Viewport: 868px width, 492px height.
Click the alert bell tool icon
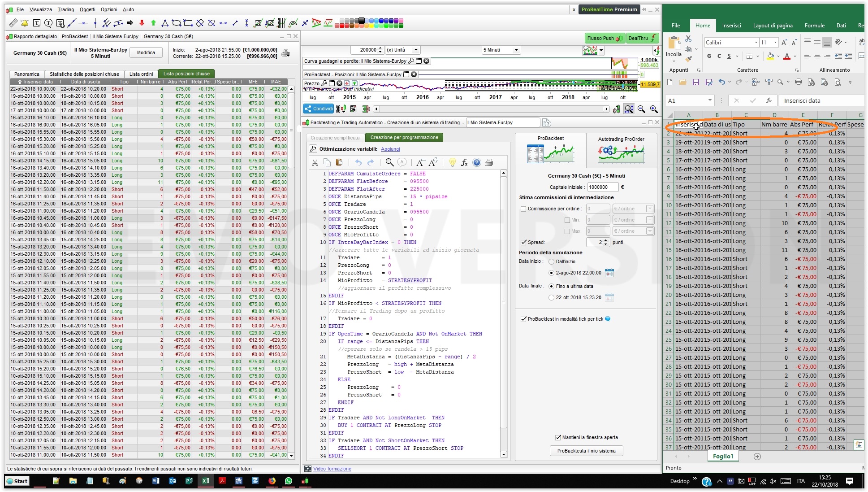coord(25,23)
